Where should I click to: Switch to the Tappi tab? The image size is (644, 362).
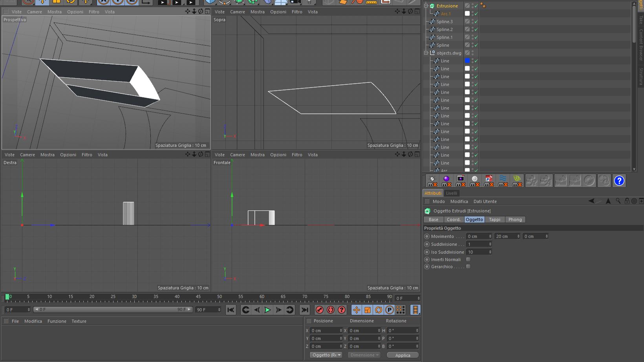pos(494,219)
